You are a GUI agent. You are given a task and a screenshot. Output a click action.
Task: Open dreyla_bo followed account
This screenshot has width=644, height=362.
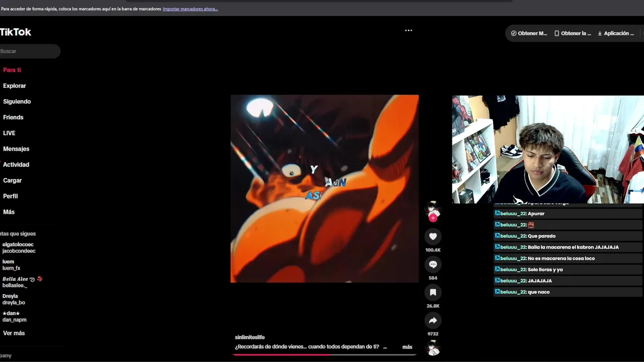pos(14,299)
